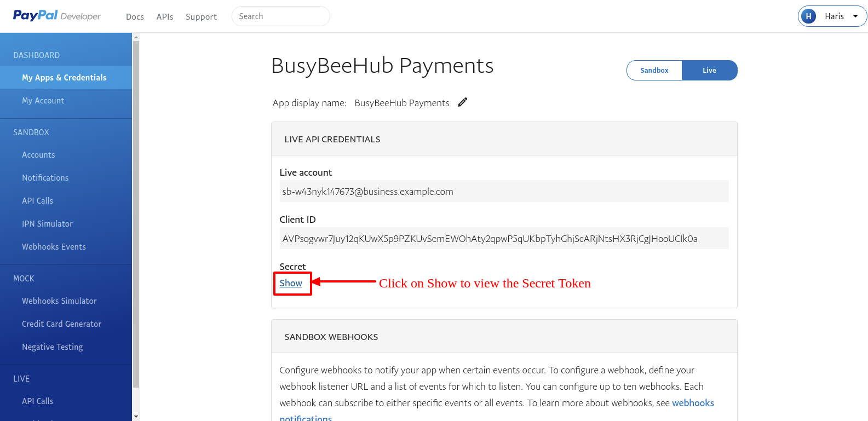The image size is (868, 421).
Task: Edit app display name with pencil icon
Action: (x=463, y=102)
